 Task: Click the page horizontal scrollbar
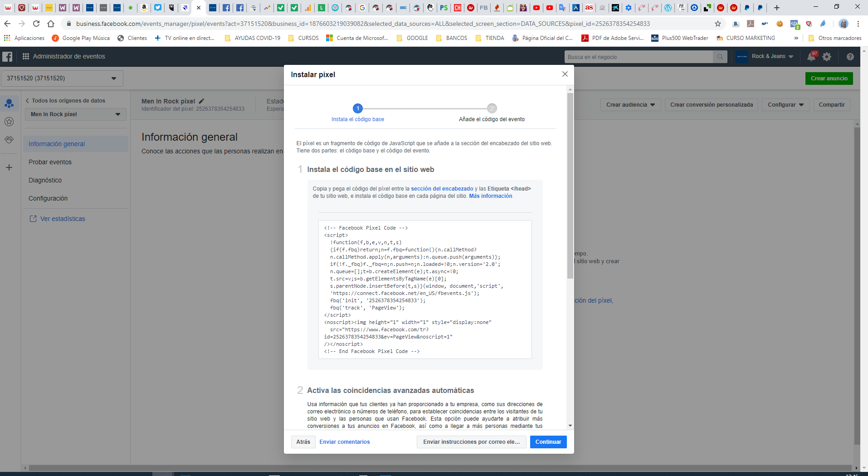pyautogui.click(x=440, y=468)
